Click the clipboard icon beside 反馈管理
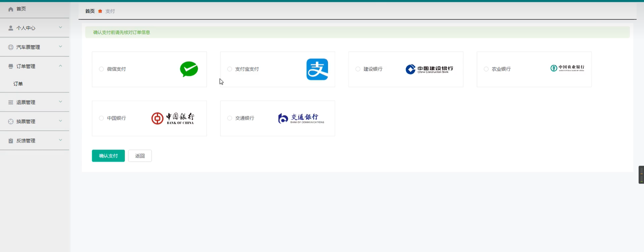This screenshot has height=252, width=644. point(11,140)
